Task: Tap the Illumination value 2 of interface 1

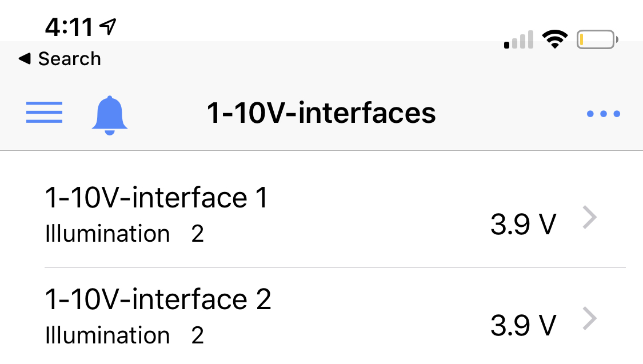Action: (198, 234)
